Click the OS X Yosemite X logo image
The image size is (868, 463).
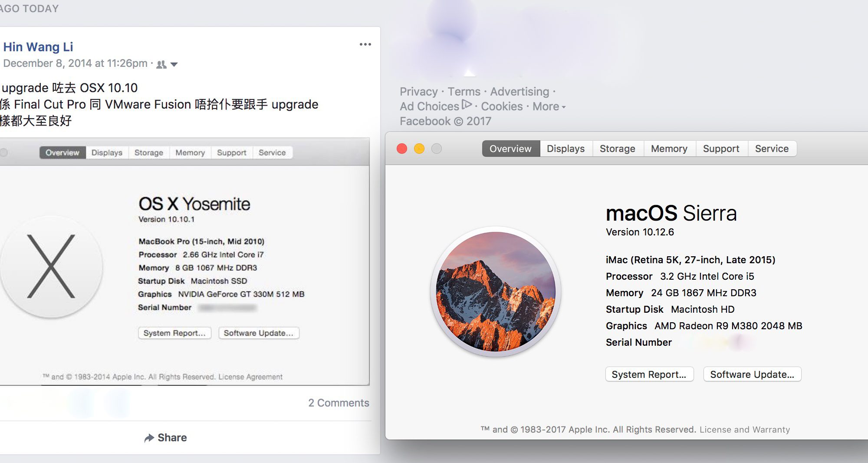tap(51, 266)
